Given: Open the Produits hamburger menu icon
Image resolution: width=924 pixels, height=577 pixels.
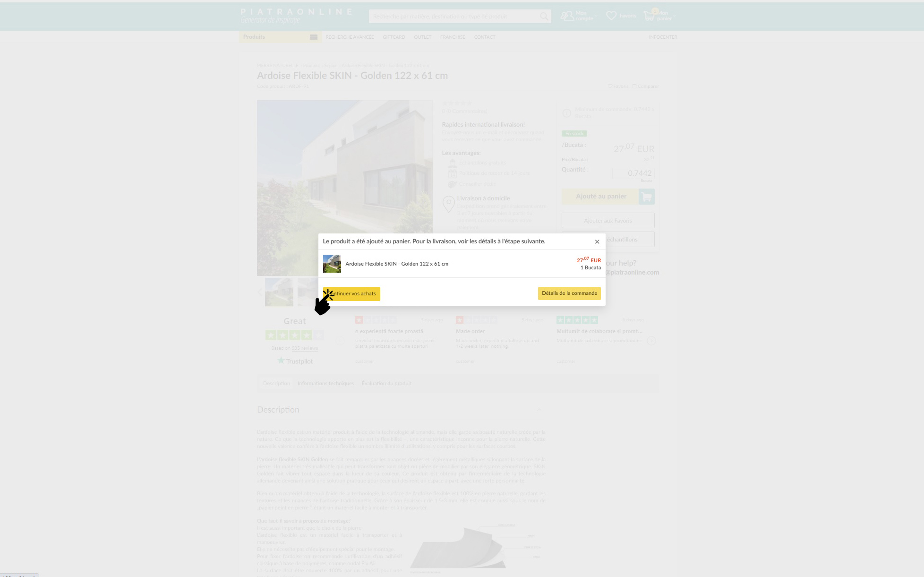Looking at the screenshot, I should click(x=314, y=37).
